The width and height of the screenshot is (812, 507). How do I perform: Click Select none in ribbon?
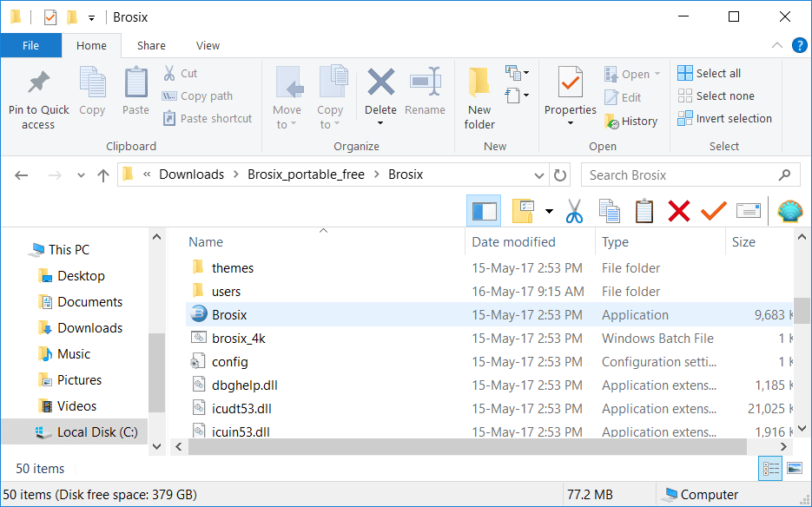coord(716,95)
